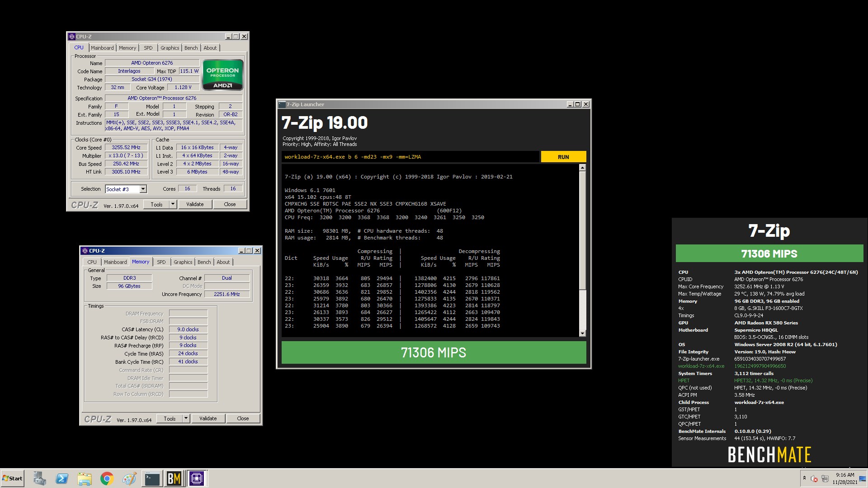Click the yellow RUN button in 7-Zip Launcher
This screenshot has height=488, width=868.
(x=563, y=157)
